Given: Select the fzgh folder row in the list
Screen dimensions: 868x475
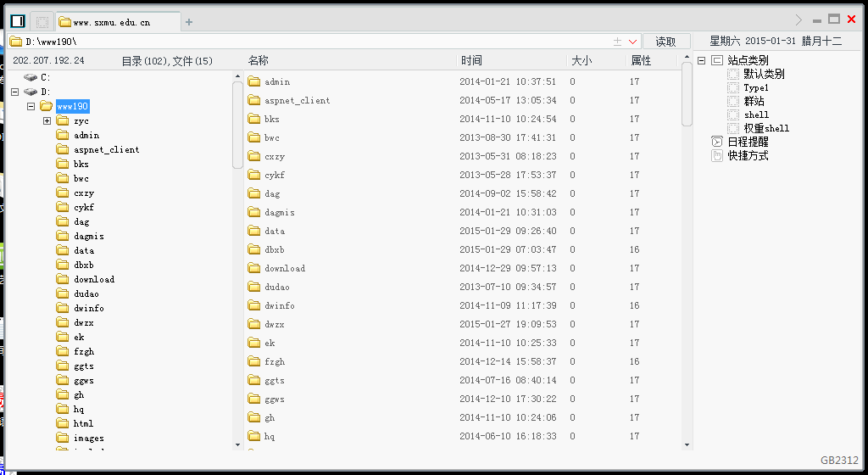Looking at the screenshot, I should point(462,361).
